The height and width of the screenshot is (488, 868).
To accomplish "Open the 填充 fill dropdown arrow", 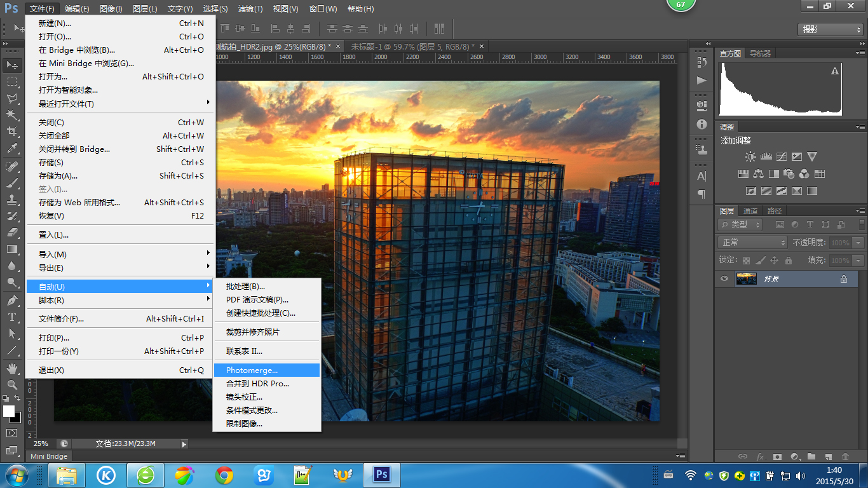I will [858, 261].
